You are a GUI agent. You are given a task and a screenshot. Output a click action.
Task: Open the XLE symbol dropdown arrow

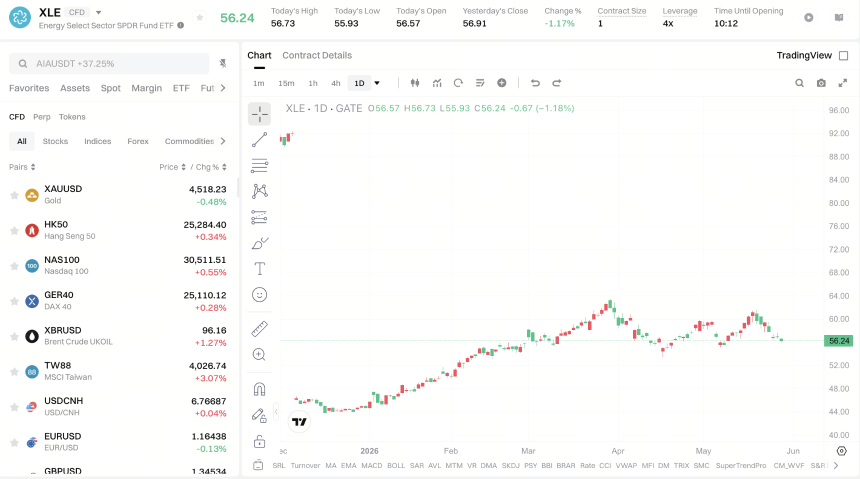99,12
